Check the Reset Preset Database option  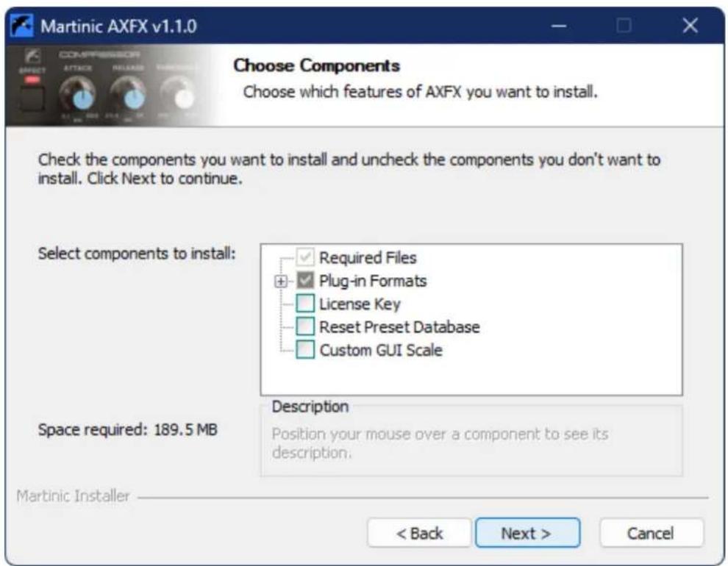click(x=305, y=326)
